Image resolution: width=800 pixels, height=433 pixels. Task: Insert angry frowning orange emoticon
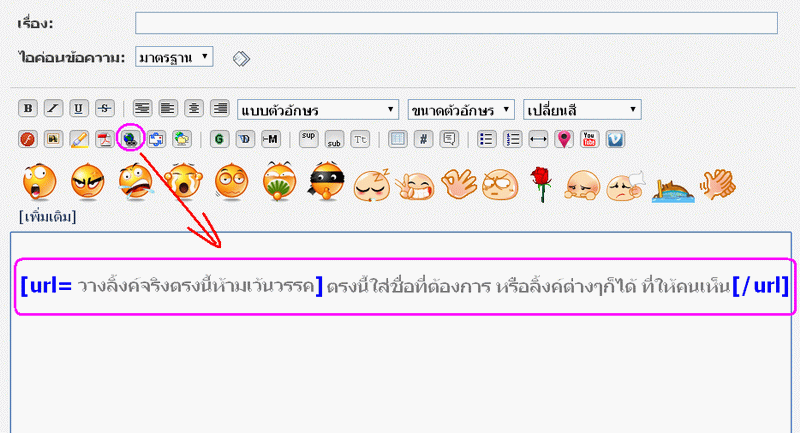(x=88, y=182)
